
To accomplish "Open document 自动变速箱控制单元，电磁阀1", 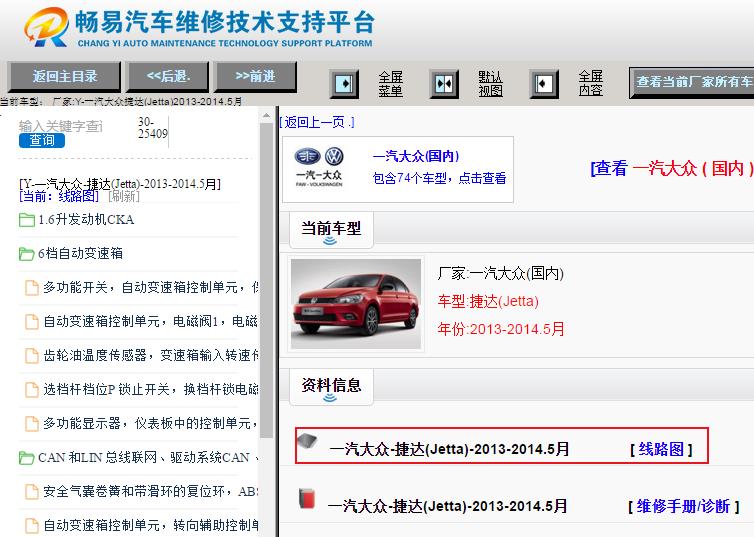I will pyautogui.click(x=151, y=321).
